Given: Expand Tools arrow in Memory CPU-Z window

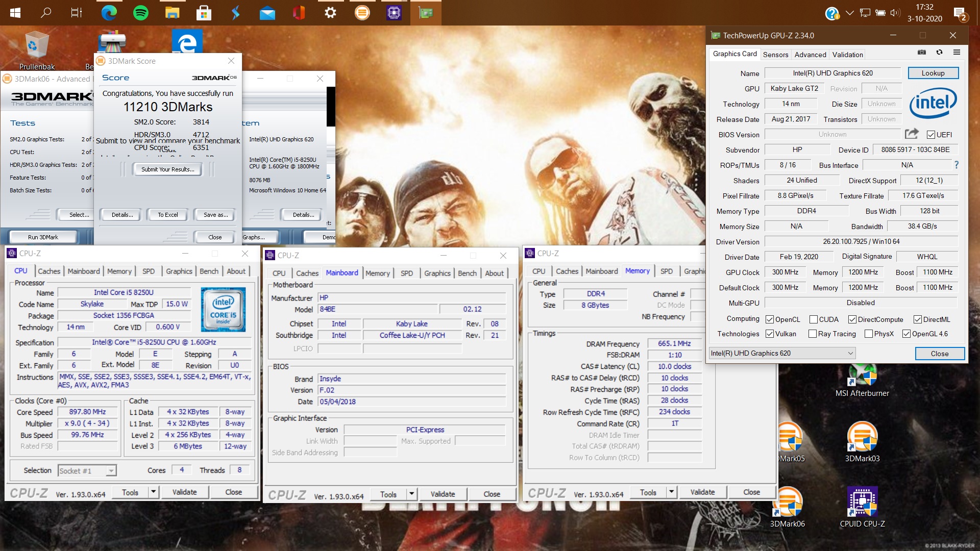Looking at the screenshot, I should pyautogui.click(x=671, y=492).
